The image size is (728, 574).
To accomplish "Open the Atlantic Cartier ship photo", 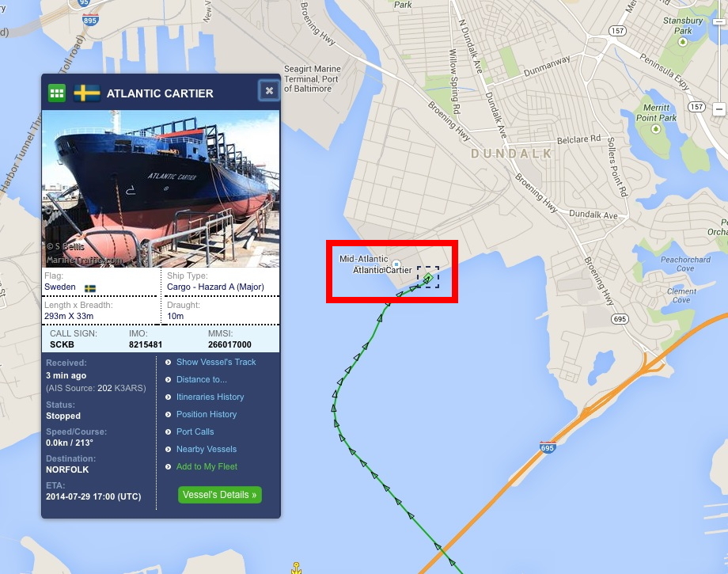I will (161, 188).
